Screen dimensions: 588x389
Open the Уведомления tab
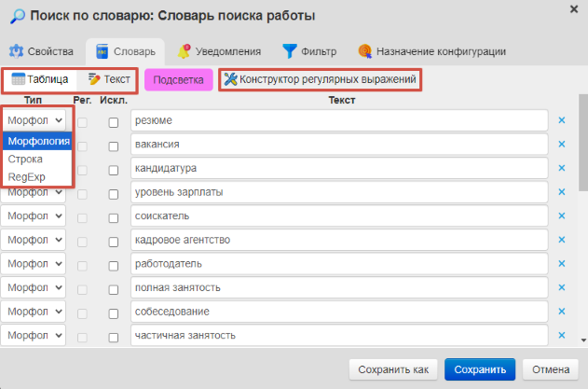(219, 51)
